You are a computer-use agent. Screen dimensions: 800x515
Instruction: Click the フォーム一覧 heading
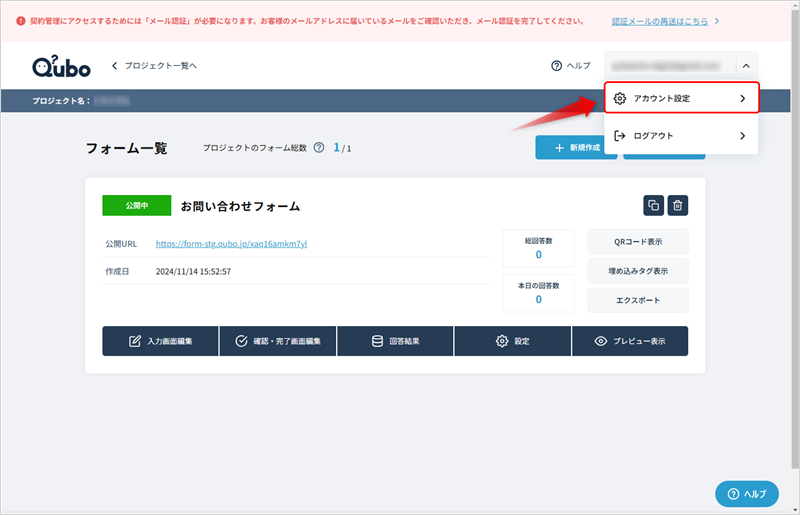[127, 148]
